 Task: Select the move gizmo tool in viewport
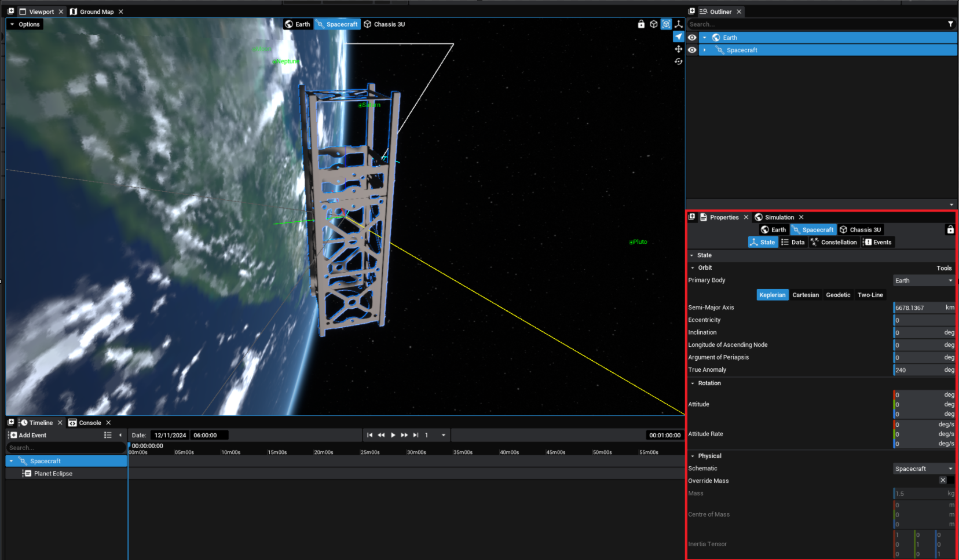click(678, 49)
